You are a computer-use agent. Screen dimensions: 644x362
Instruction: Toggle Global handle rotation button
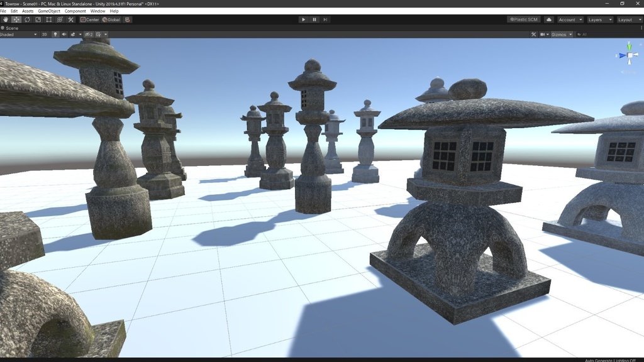pyautogui.click(x=111, y=19)
